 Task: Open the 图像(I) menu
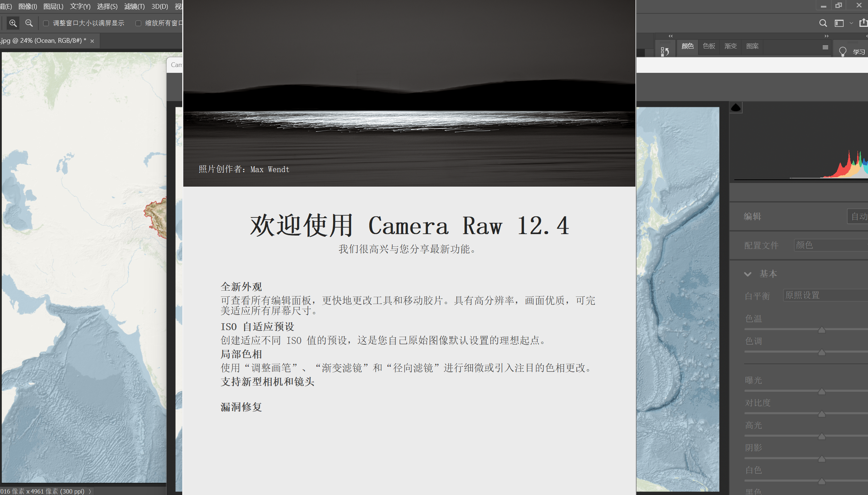click(x=28, y=7)
